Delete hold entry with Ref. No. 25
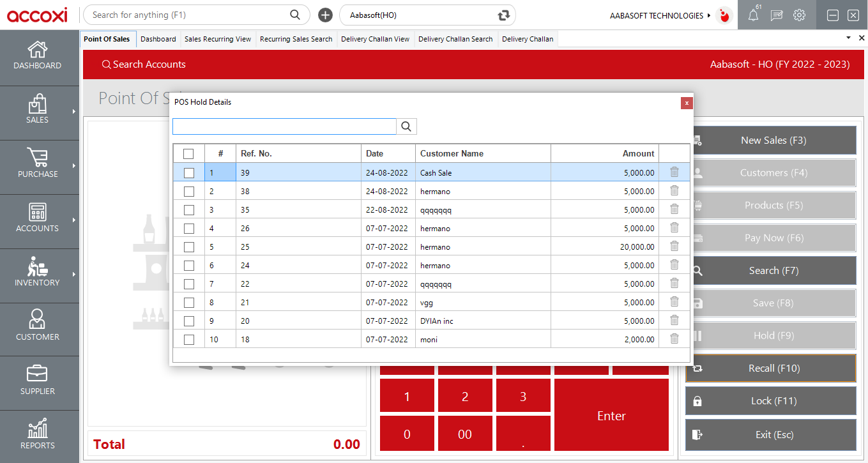Image resolution: width=868 pixels, height=463 pixels. [x=674, y=246]
